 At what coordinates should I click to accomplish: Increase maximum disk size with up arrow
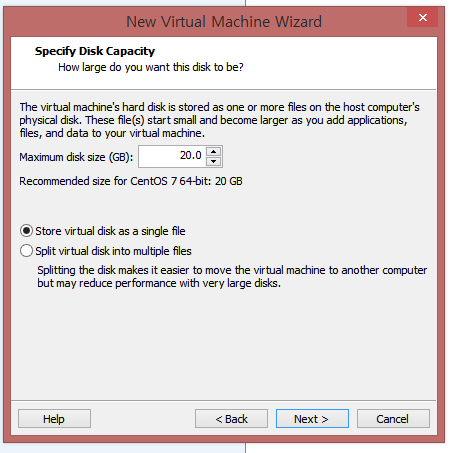tap(214, 152)
